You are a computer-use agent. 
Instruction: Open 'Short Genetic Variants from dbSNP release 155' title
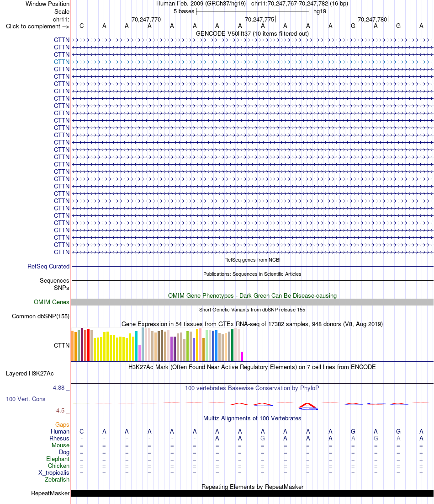click(252, 310)
